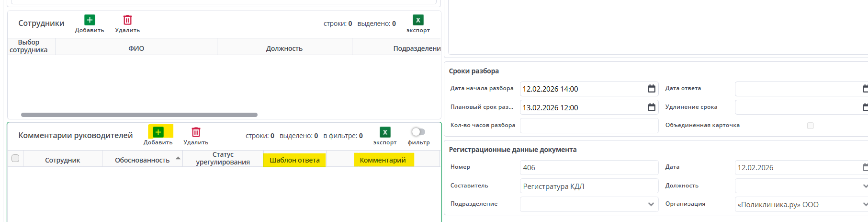Export Сотрудники table to Excel
This screenshot has width=868, height=222.
[418, 23]
